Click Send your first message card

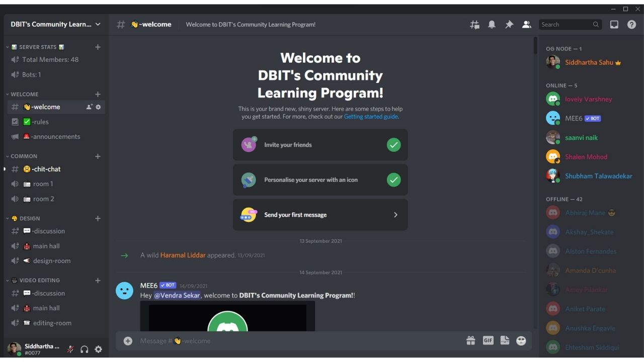tap(320, 215)
